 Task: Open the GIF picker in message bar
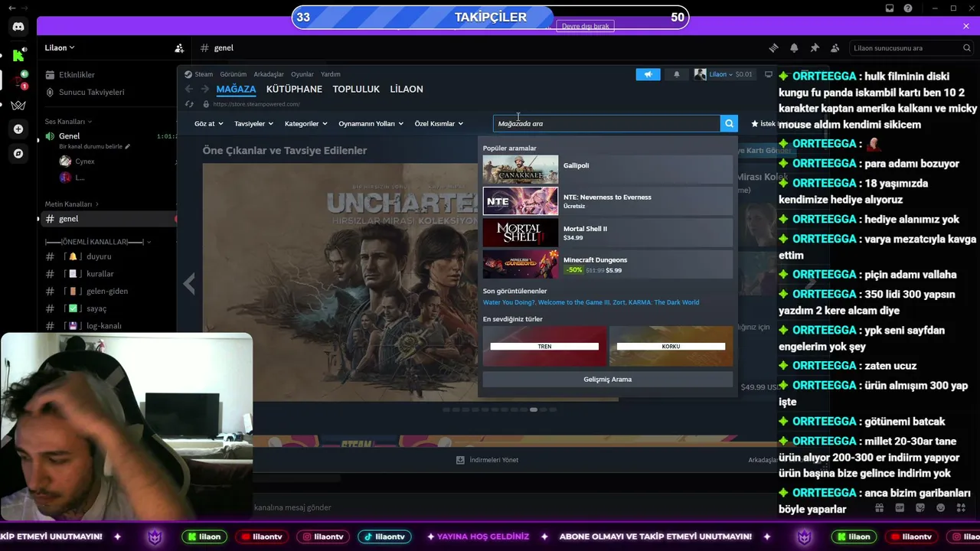[x=900, y=507]
